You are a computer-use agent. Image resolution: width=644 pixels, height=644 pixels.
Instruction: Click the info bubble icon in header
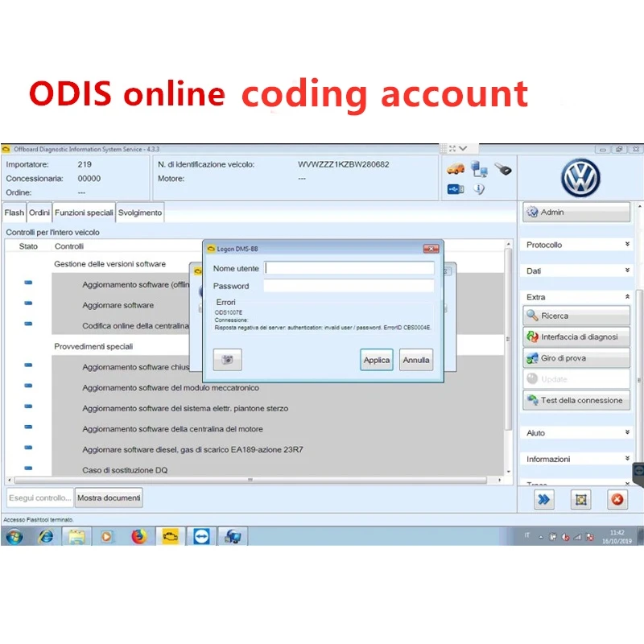coord(479,189)
